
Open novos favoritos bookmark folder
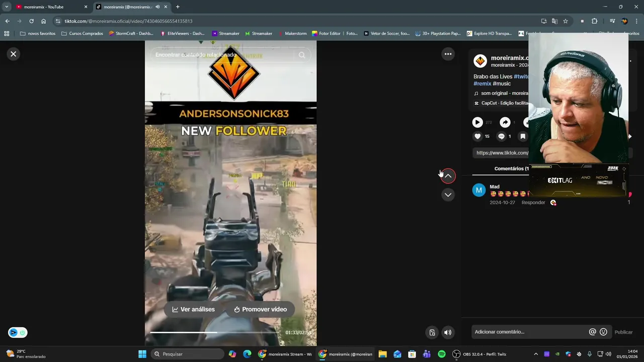(38, 34)
